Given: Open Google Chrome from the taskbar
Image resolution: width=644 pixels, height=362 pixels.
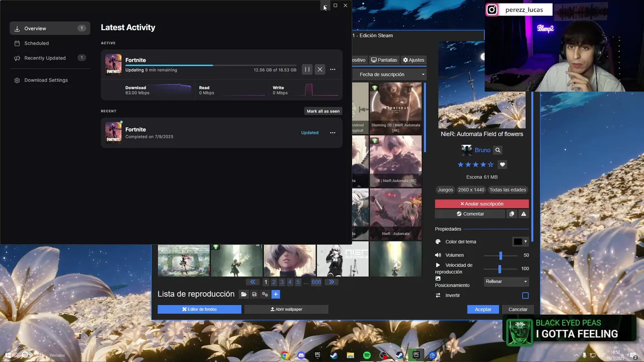Looking at the screenshot, I should 285,355.
